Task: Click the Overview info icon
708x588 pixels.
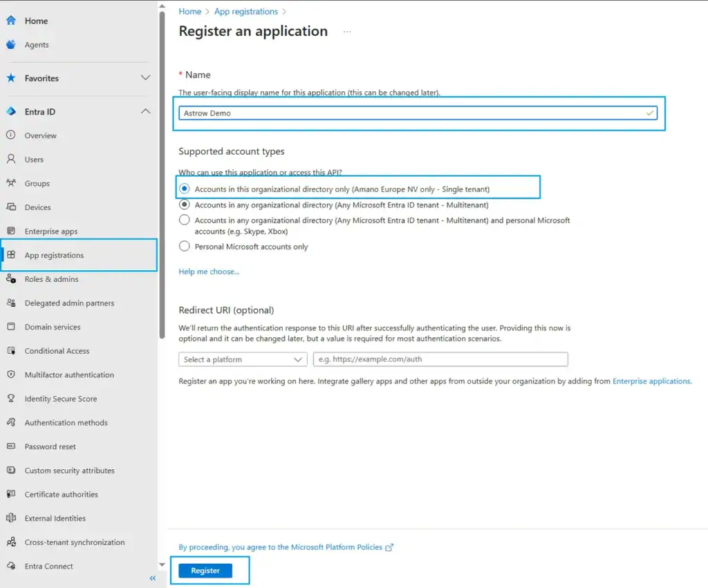Action: (x=11, y=135)
